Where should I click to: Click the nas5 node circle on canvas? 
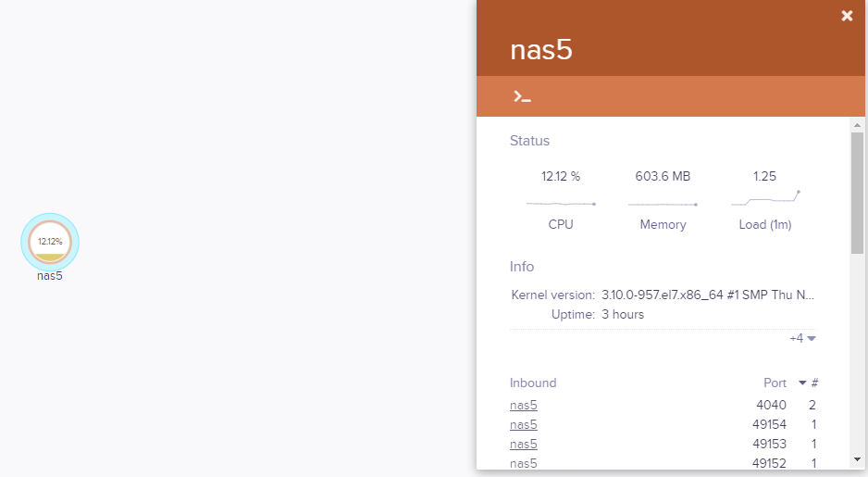50,242
